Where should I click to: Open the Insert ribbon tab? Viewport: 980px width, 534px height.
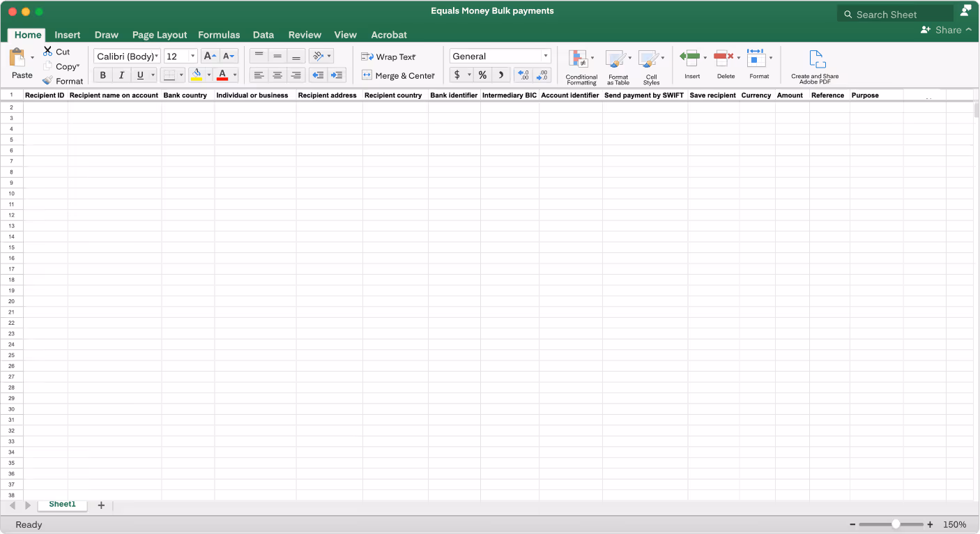(68, 35)
